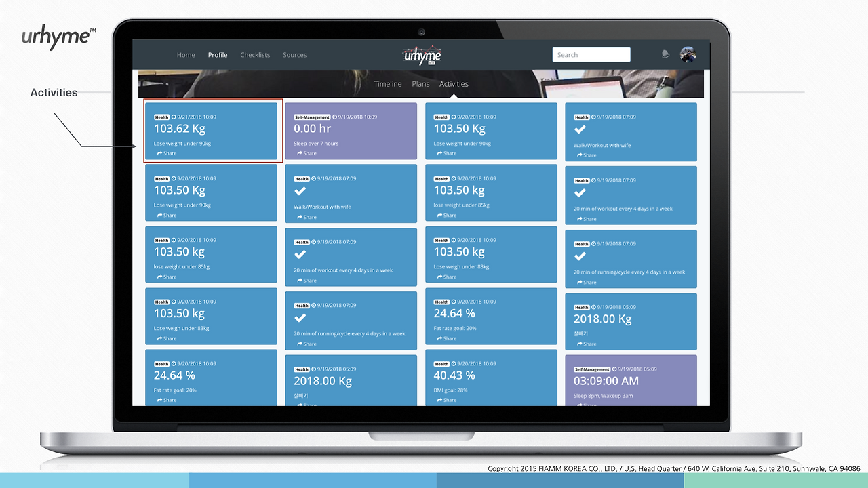Image resolution: width=868 pixels, height=488 pixels.
Task: Share the 103.62 Kg activity
Action: [x=167, y=153]
